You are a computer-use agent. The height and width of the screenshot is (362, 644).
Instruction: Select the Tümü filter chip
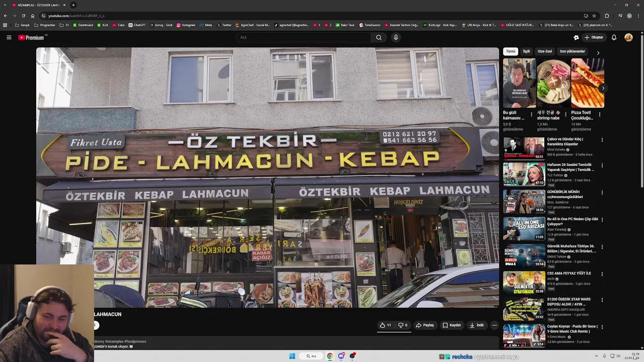click(x=511, y=51)
